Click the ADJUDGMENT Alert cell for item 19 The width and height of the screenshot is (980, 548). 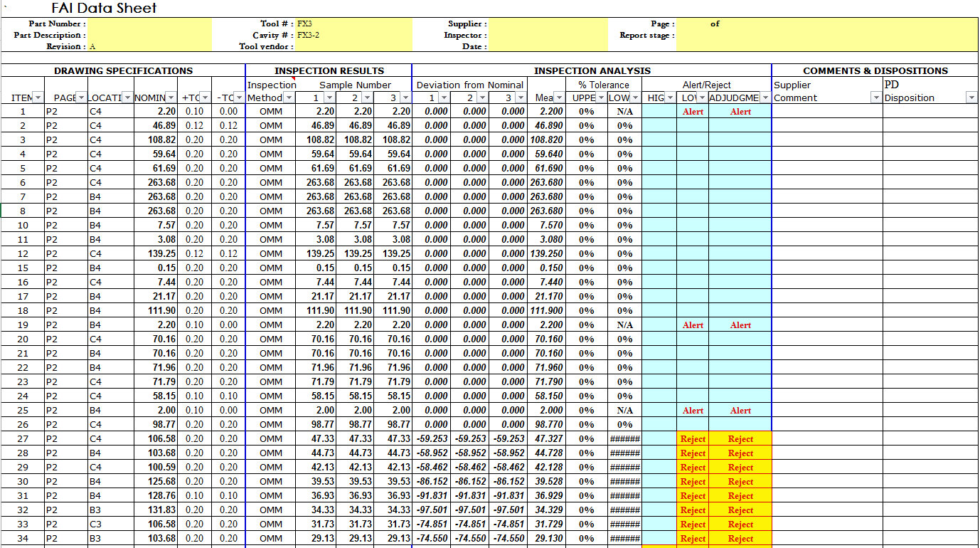[x=740, y=325]
